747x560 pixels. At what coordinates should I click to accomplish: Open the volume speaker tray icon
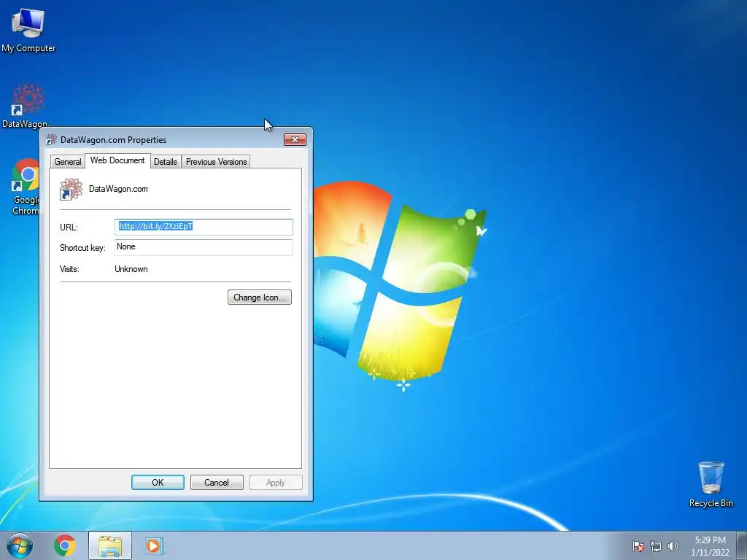673,546
